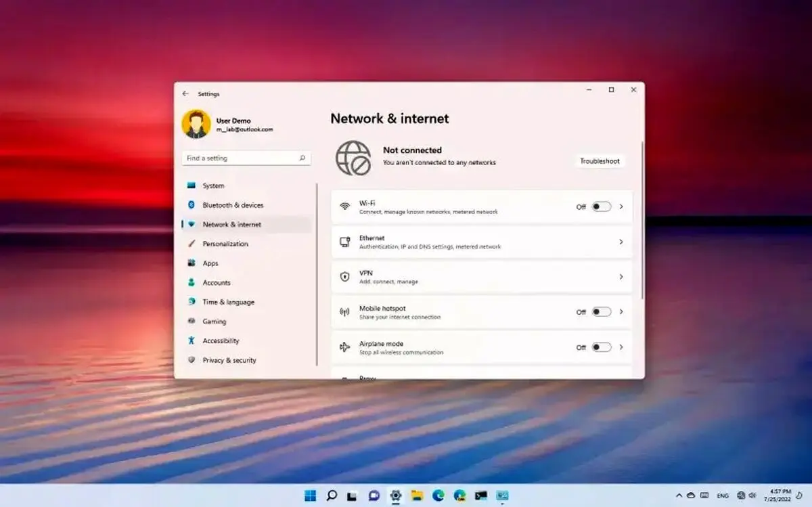Click the m_lab@outlook.com account email
Image resolution: width=812 pixels, height=507 pixels.
(244, 129)
